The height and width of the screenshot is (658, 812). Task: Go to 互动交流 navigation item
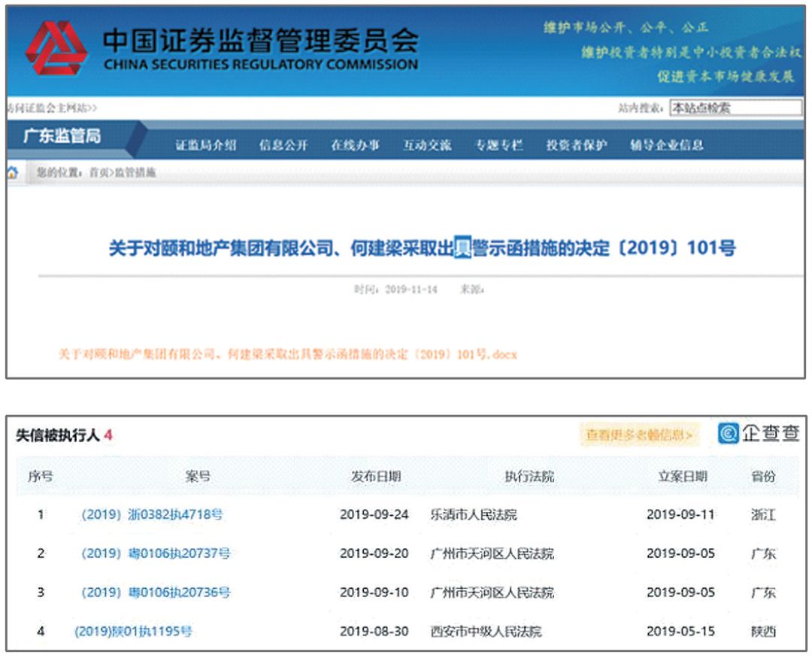click(x=427, y=145)
